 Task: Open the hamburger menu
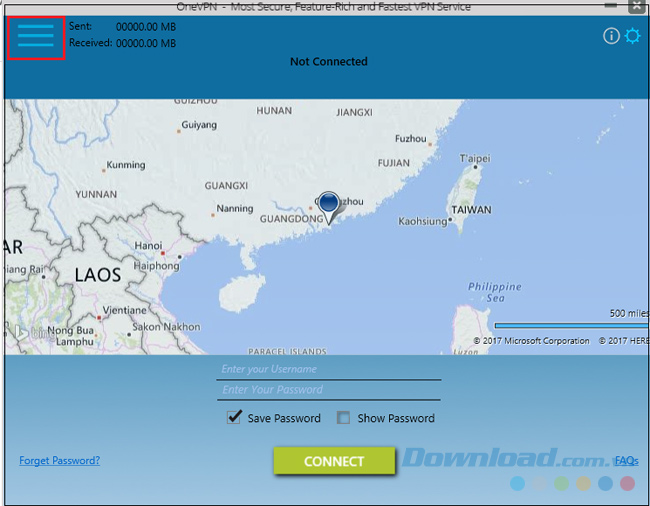click(36, 36)
